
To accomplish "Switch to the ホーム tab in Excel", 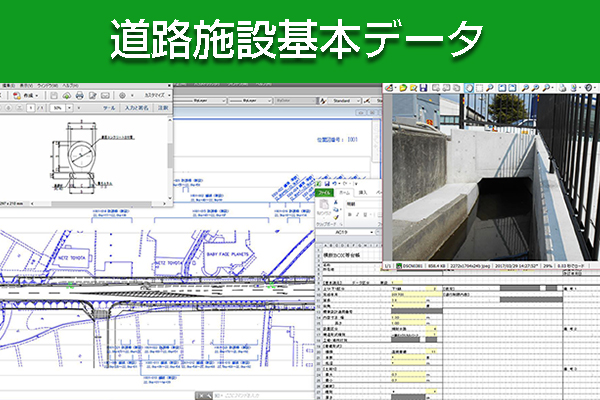I will pos(344,192).
